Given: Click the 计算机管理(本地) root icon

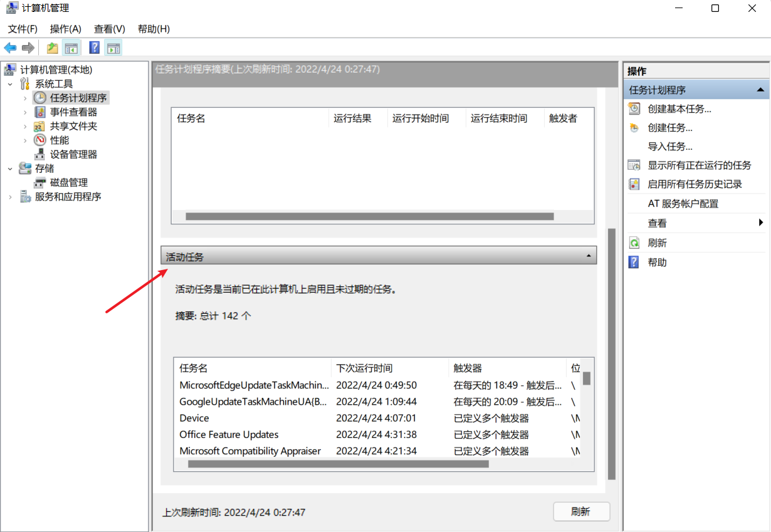Looking at the screenshot, I should [11, 70].
